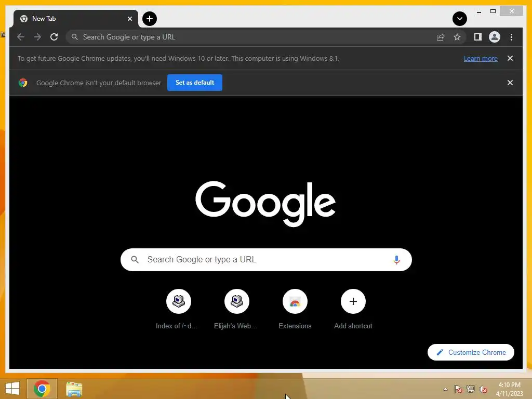Share this page icon in the address bar

click(441, 37)
